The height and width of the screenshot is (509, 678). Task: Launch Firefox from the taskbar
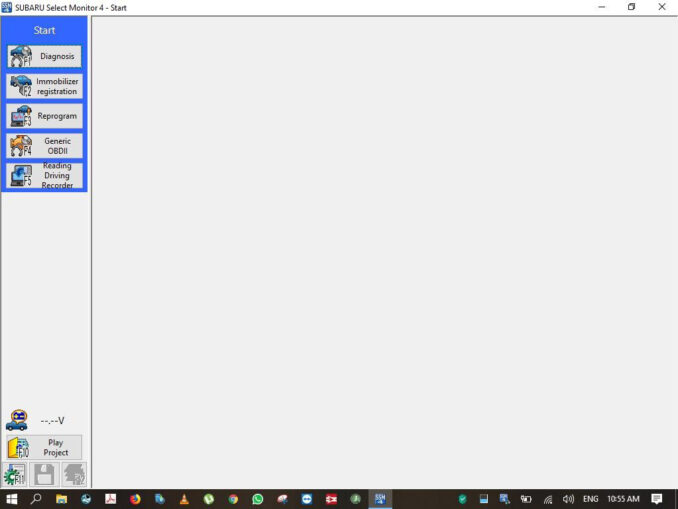point(135,498)
